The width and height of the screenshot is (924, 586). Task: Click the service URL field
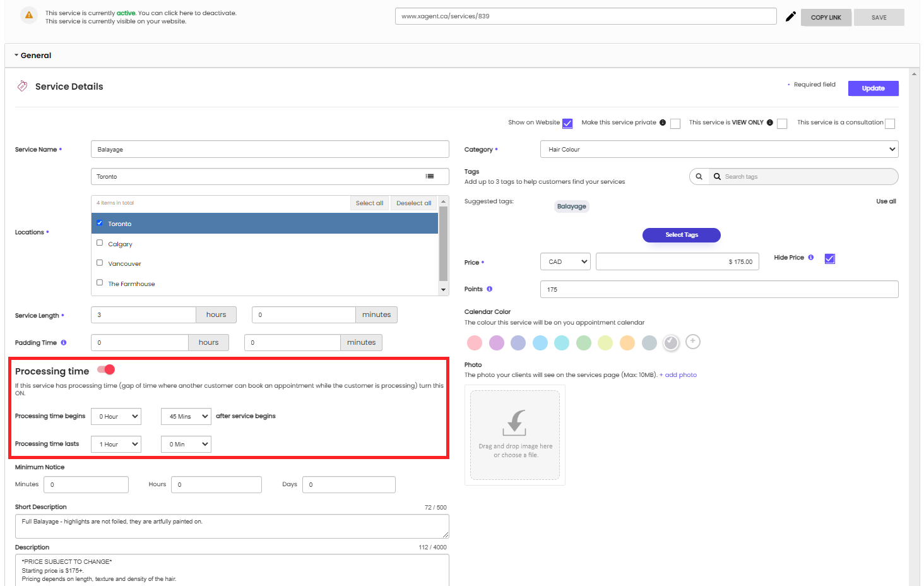click(586, 16)
